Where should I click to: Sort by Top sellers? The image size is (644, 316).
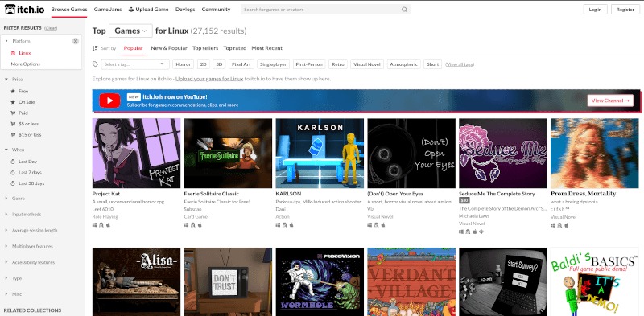[205, 48]
